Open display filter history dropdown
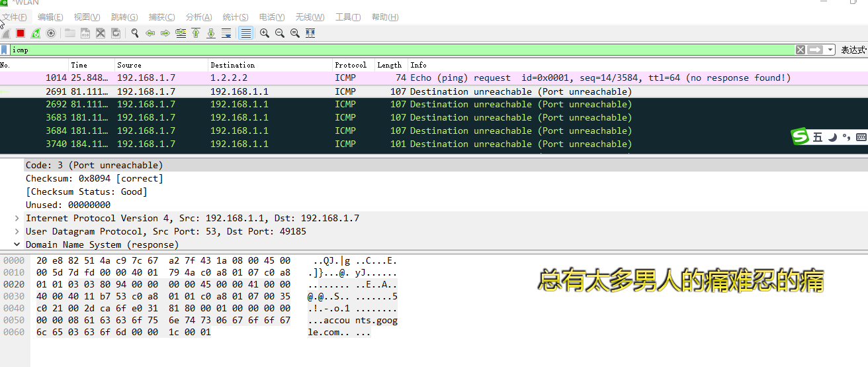Image resolution: width=868 pixels, height=367 pixels. click(830, 50)
